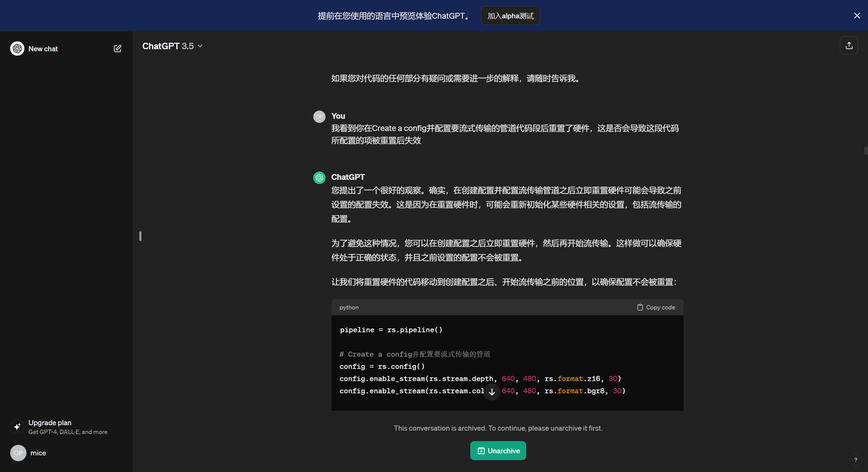Viewport: 868px width, 472px height.
Task: Click the scroll-to-bottom arrow icon
Action: (x=492, y=392)
